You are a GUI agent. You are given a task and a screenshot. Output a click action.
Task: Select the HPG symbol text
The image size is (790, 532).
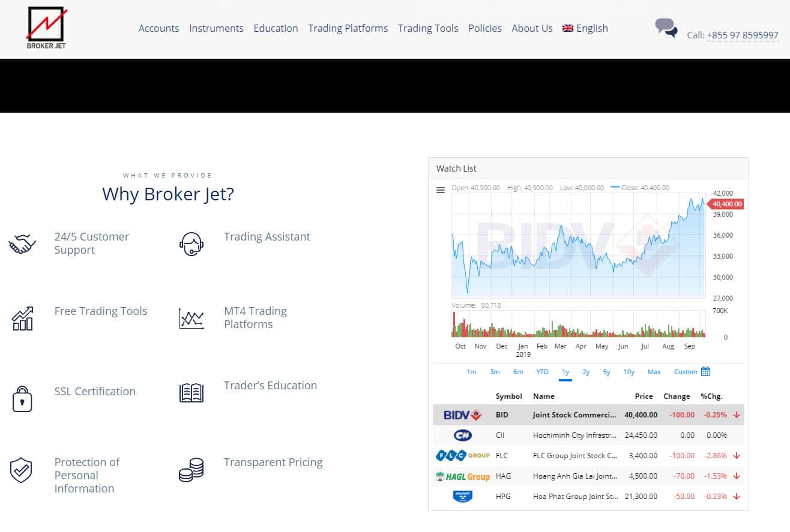click(502, 497)
